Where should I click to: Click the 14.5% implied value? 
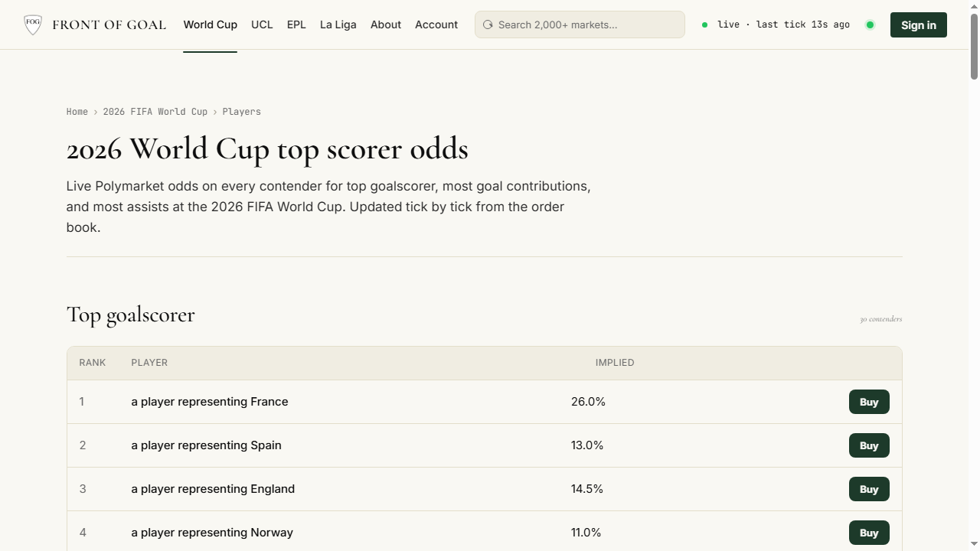587,489
